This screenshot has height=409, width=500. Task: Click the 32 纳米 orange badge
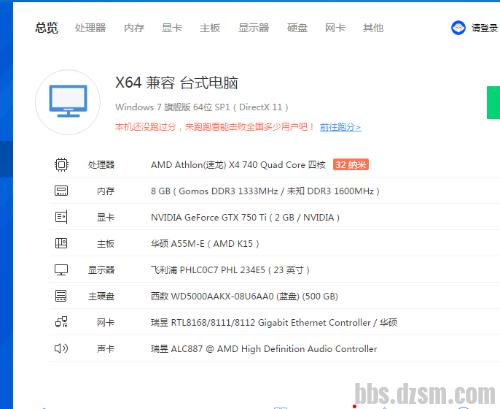click(351, 165)
